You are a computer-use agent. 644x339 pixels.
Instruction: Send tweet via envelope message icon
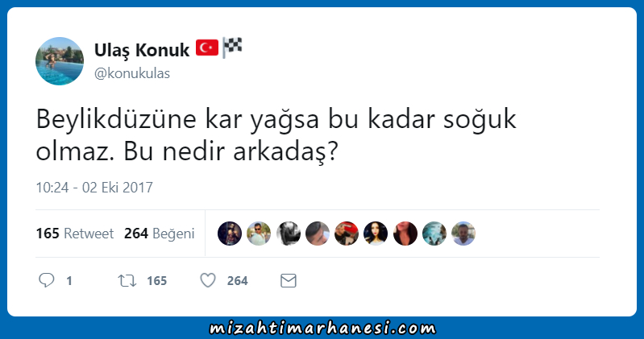coord(289,281)
